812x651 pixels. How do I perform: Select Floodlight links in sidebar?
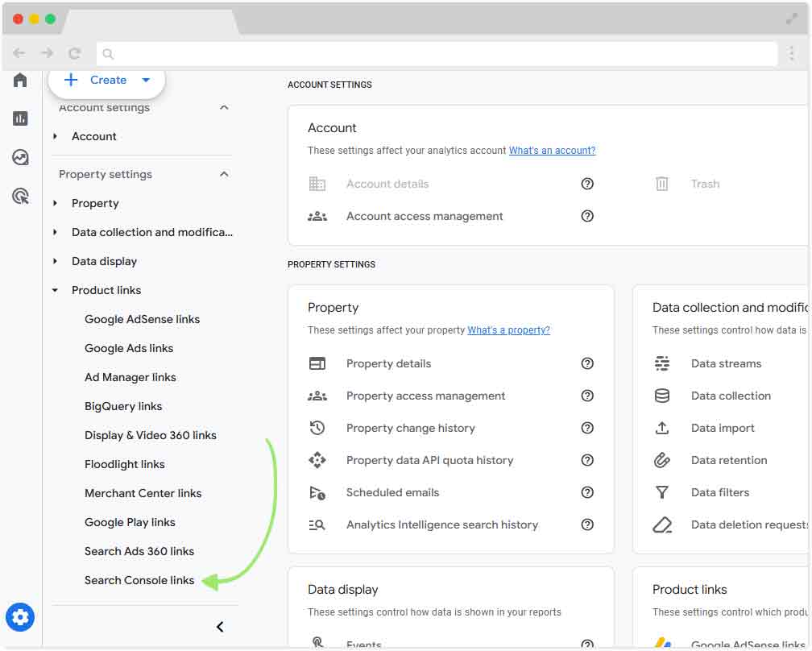(x=124, y=464)
